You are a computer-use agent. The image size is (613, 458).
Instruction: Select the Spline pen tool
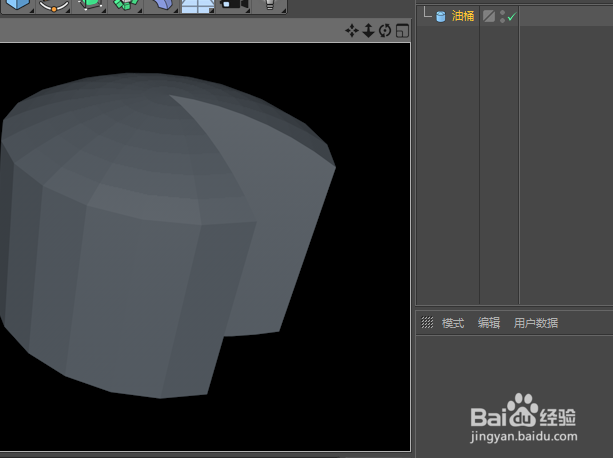click(x=54, y=5)
